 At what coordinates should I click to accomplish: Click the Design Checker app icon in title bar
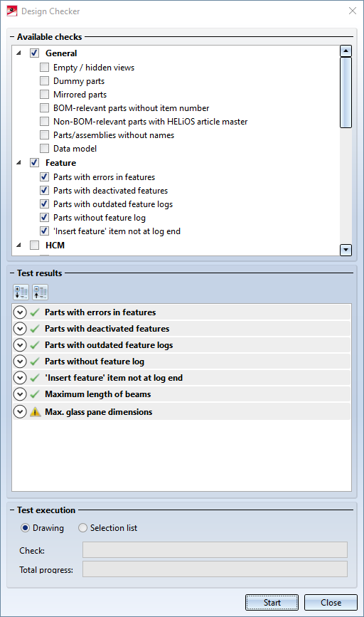tap(12, 11)
